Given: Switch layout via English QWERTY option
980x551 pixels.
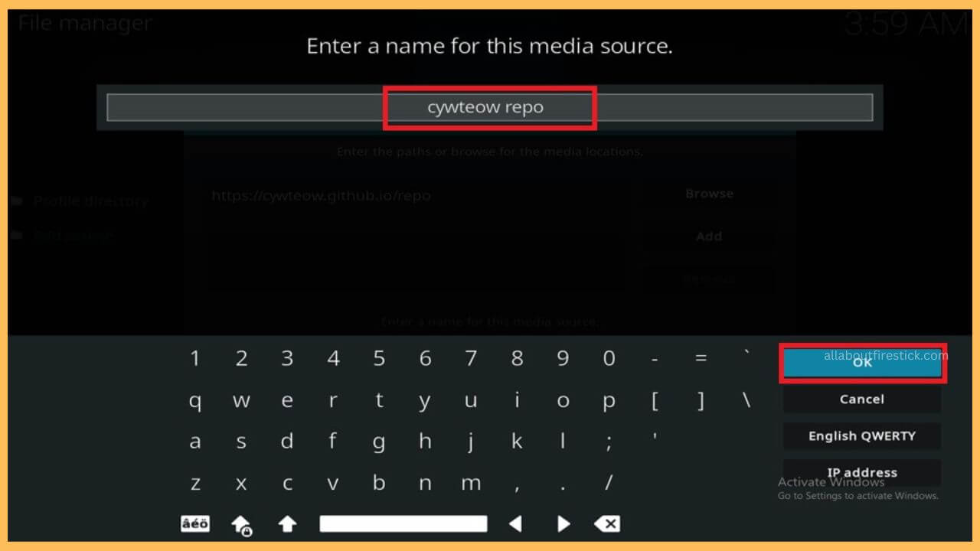Looking at the screenshot, I should (x=861, y=435).
